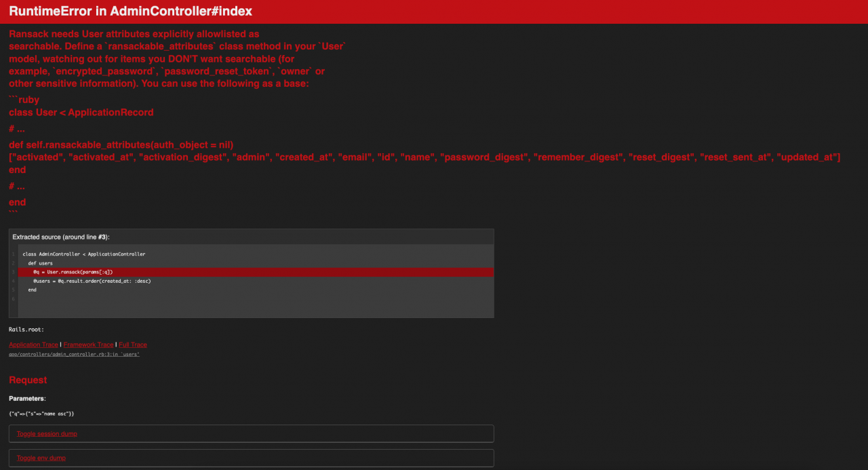868x470 pixels.
Task: Click the 'class User < ApplicationRecord' text
Action: [x=81, y=112]
